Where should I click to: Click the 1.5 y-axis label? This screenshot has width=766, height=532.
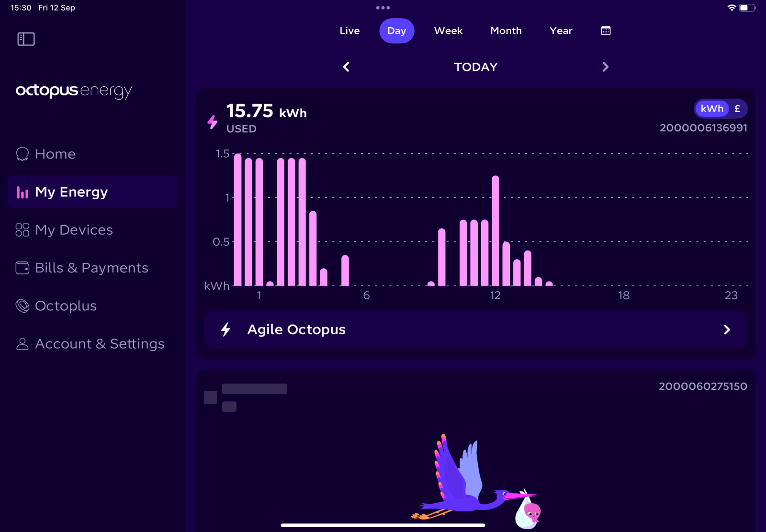point(223,154)
